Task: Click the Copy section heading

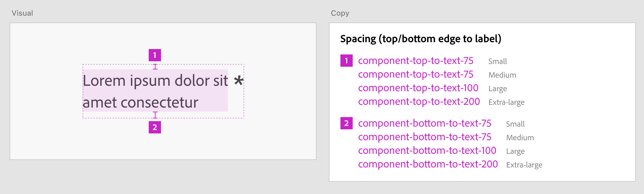Action: pos(340,13)
